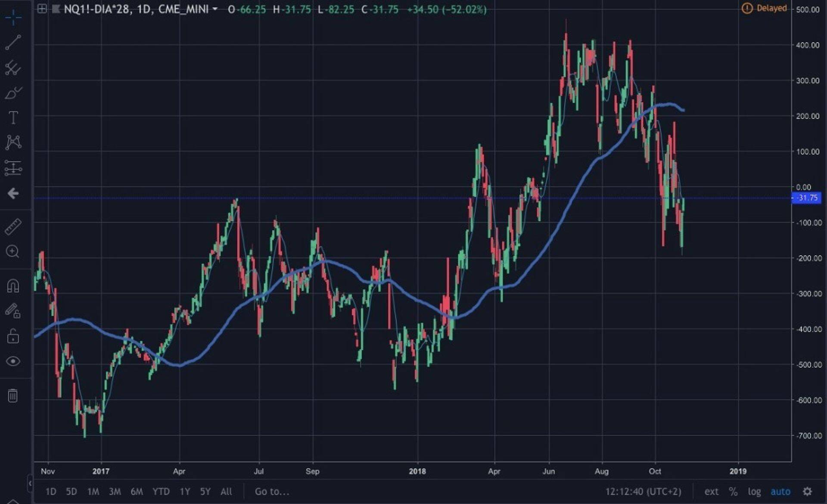
Task: Choose the brush drawing tool
Action: click(13, 93)
